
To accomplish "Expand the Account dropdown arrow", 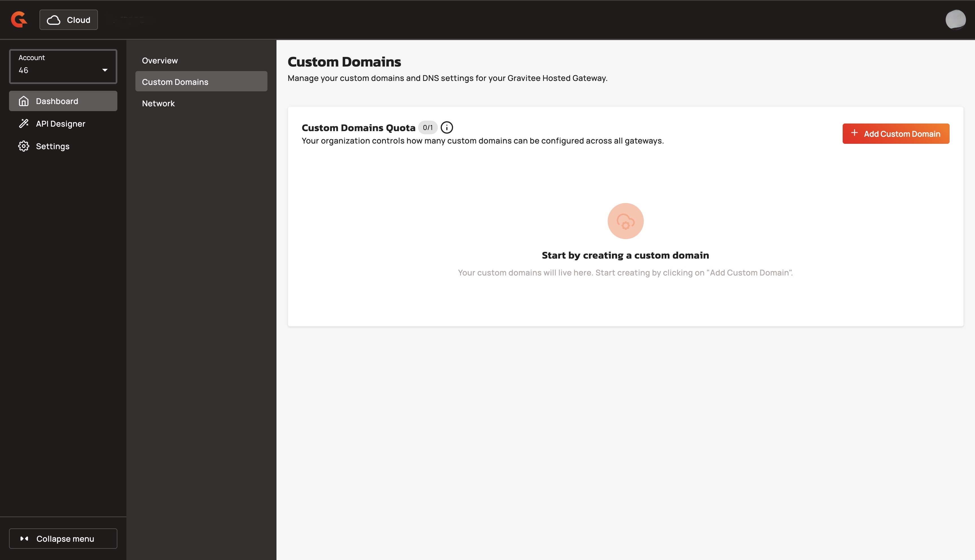I will (105, 70).
